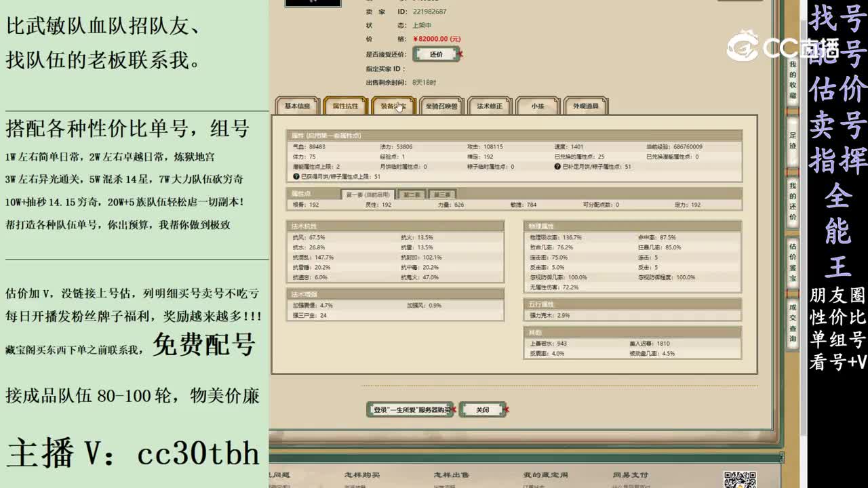Open the 外观道具 tab

pyautogui.click(x=586, y=106)
